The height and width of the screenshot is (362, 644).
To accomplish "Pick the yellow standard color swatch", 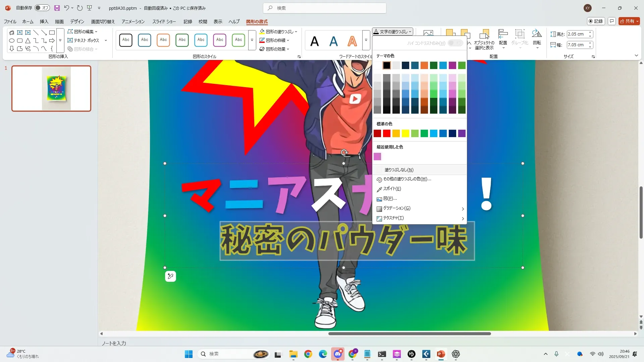I will point(405,133).
